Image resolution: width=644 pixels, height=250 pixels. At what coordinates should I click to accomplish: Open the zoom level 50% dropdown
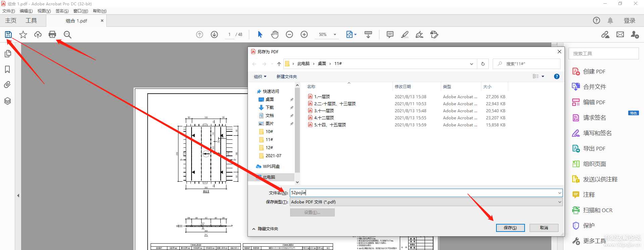point(335,35)
